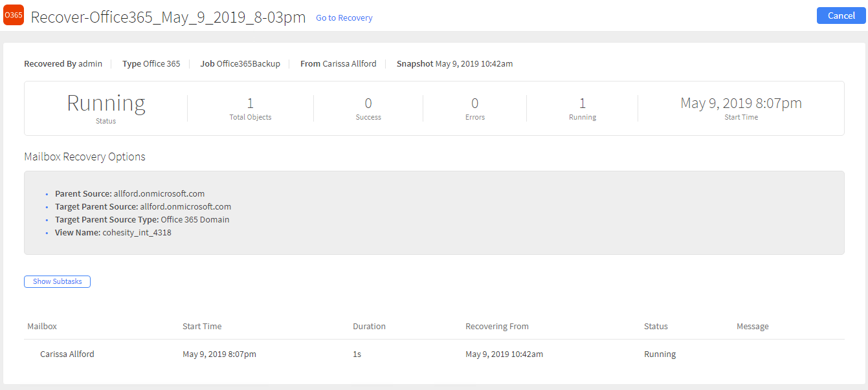This screenshot has height=390, width=868.
Task: Click the Message column header
Action: click(x=753, y=327)
